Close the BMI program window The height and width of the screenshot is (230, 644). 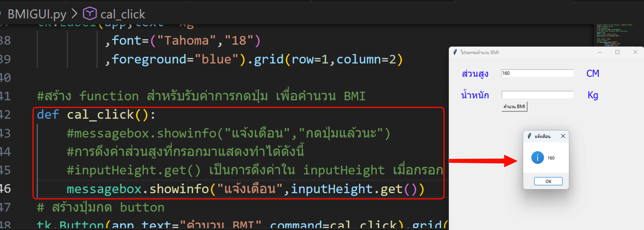pos(635,52)
